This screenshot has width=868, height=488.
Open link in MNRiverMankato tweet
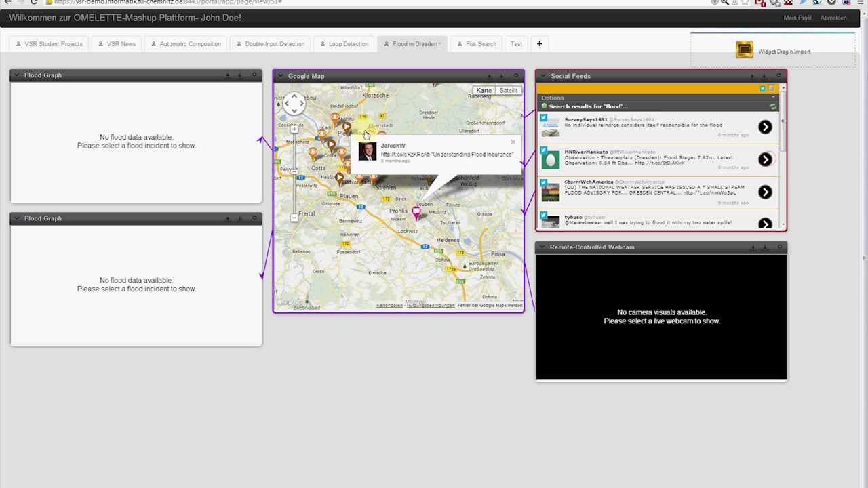point(660,163)
